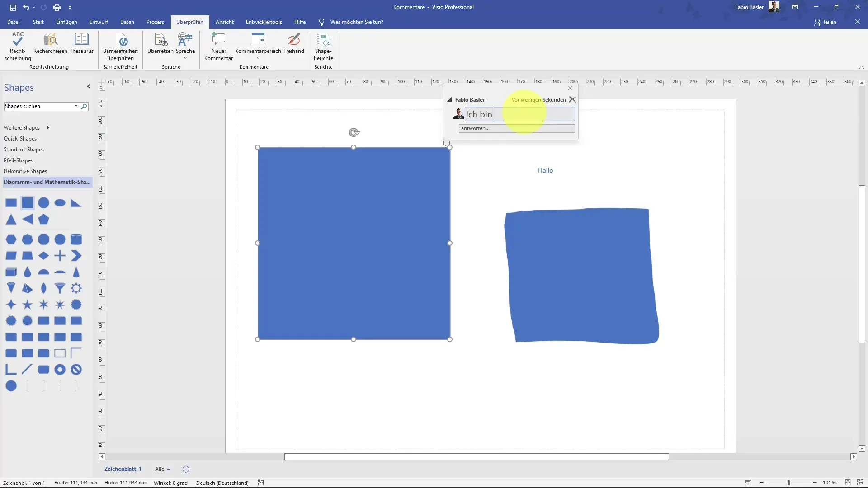Viewport: 868px width, 488px height.
Task: Expand the Weitere Shapes menu
Action: 26,128
